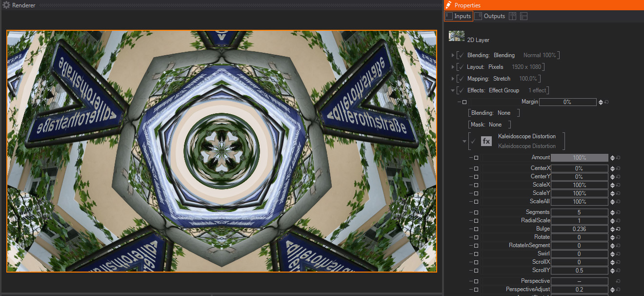Switch to the Inputs tab

[x=459, y=16]
